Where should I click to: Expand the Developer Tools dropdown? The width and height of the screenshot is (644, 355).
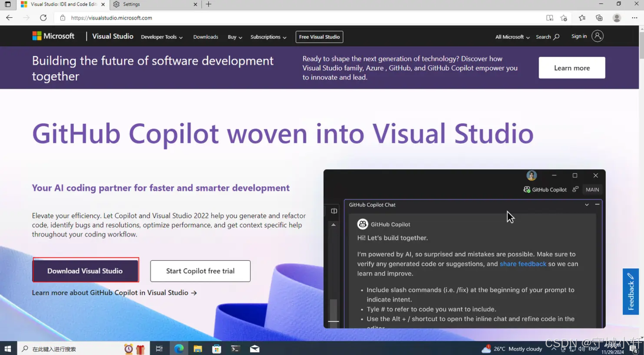pyautogui.click(x=162, y=37)
